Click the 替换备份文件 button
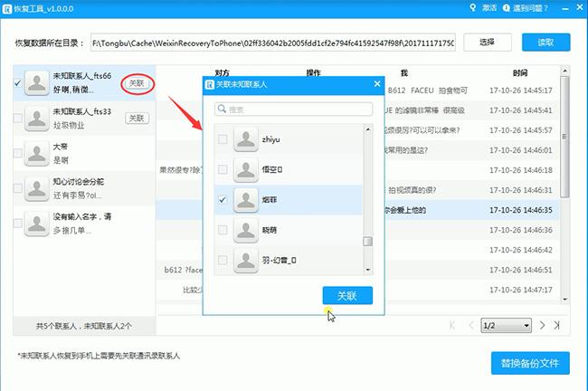This screenshot has height=391, width=588. tap(530, 363)
